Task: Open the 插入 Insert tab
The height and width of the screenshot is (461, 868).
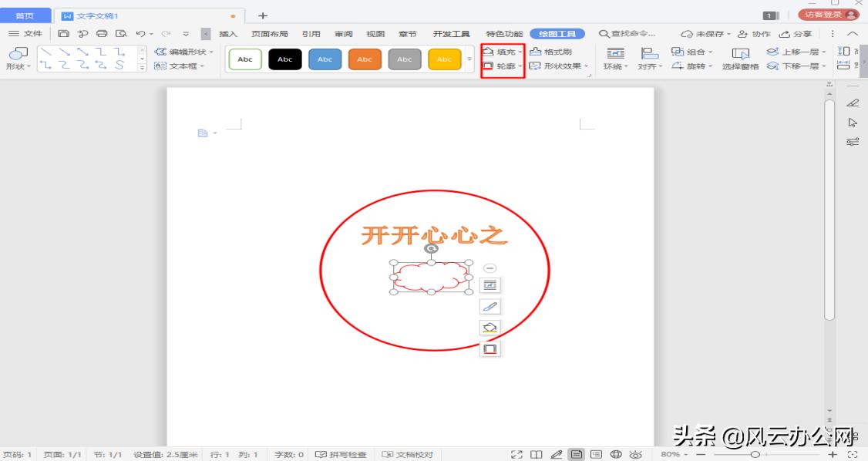Action: pos(228,34)
